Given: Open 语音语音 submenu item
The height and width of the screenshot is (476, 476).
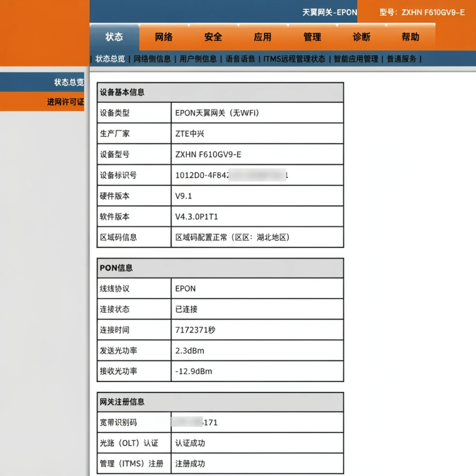Looking at the screenshot, I should click(240, 59).
